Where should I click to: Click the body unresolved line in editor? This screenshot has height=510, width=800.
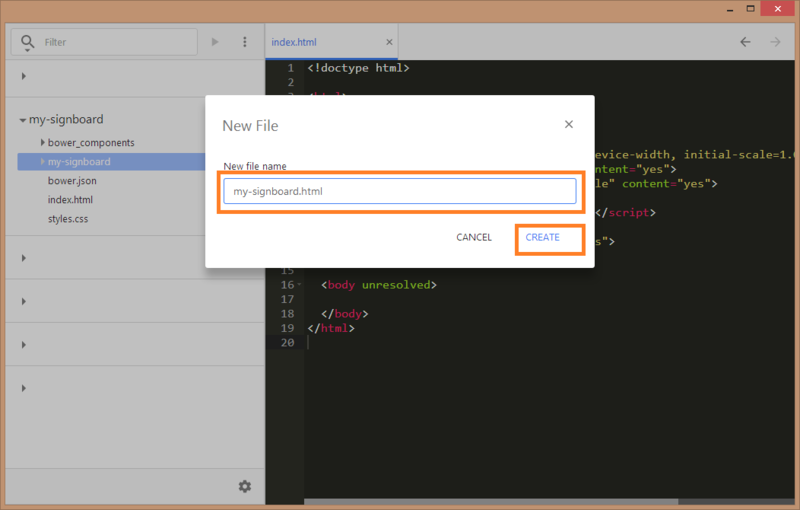pos(379,285)
